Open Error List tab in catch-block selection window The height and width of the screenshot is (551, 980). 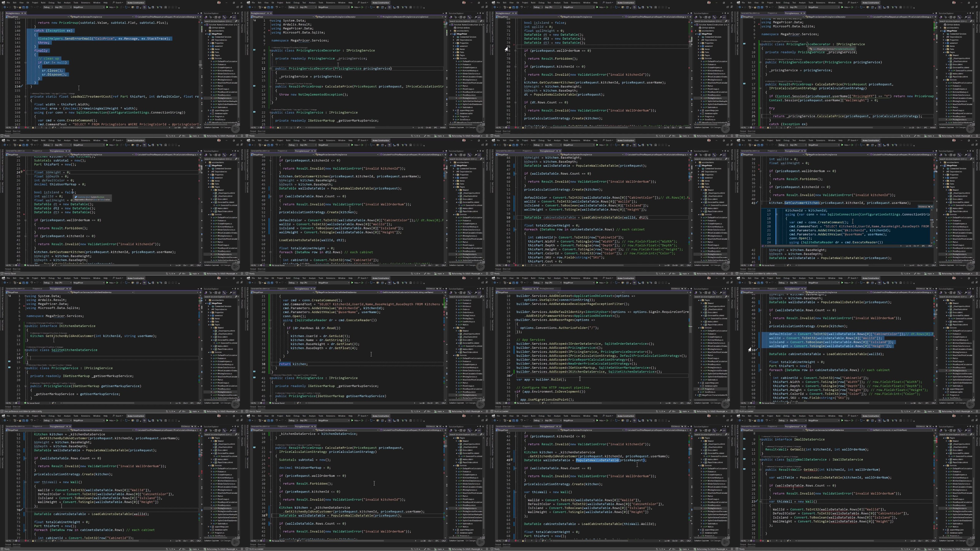point(17,131)
